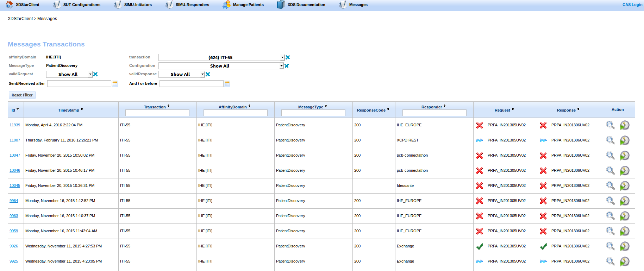Viewport: 644px width, 271px height.
Task: Open the SIMU-Initiators menu
Action: click(x=138, y=5)
